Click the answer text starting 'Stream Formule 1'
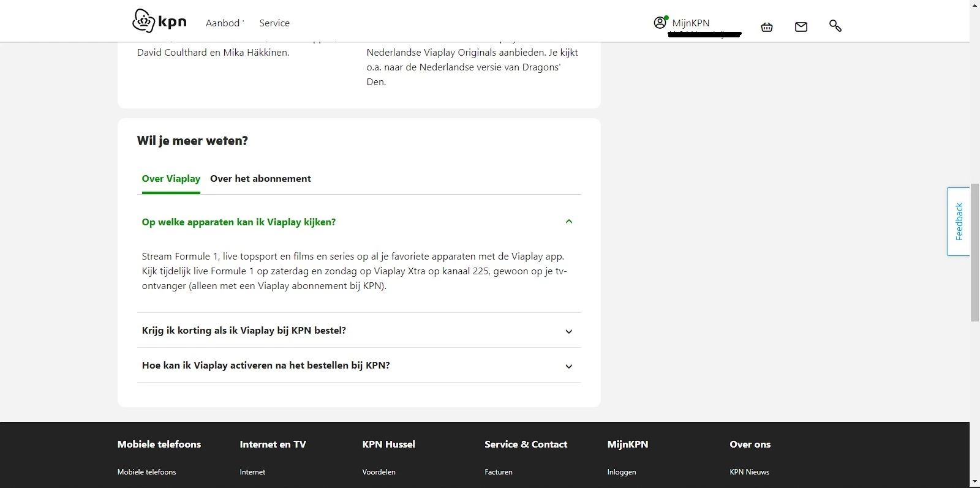 pos(355,271)
